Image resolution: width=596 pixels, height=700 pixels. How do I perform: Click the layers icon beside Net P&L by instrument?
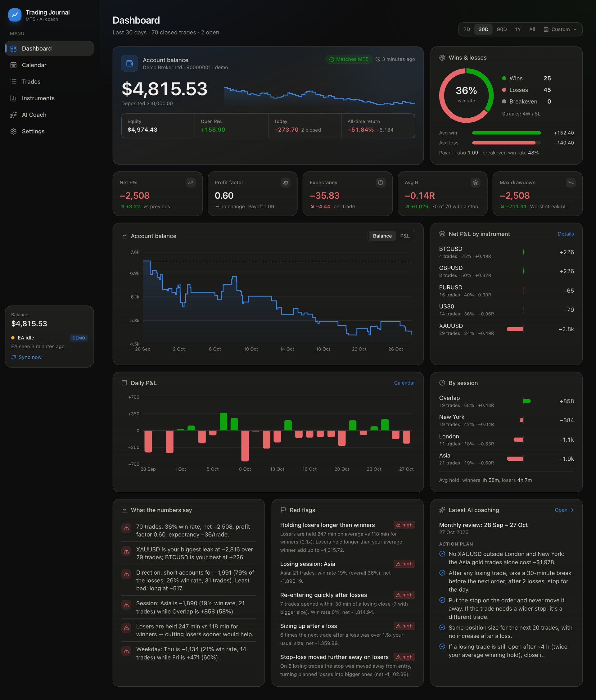442,234
